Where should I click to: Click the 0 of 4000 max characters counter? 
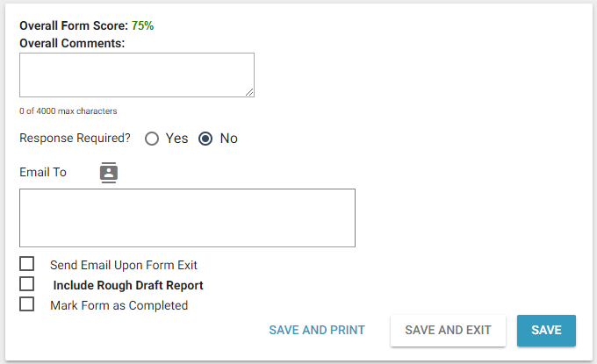[68, 111]
